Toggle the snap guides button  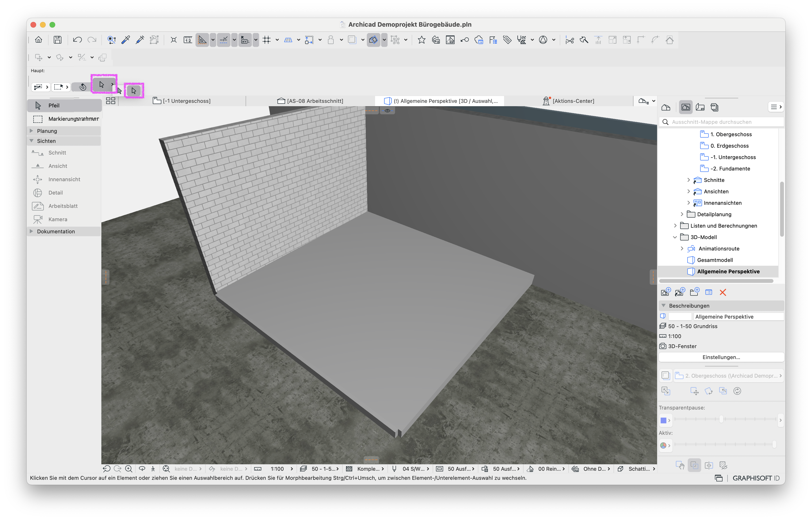pyautogui.click(x=223, y=40)
